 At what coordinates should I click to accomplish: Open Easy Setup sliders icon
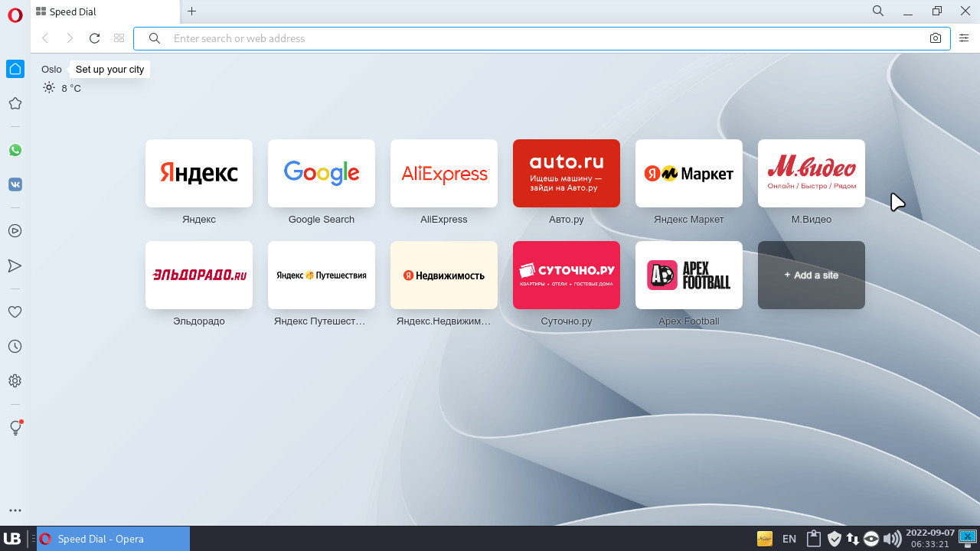964,38
